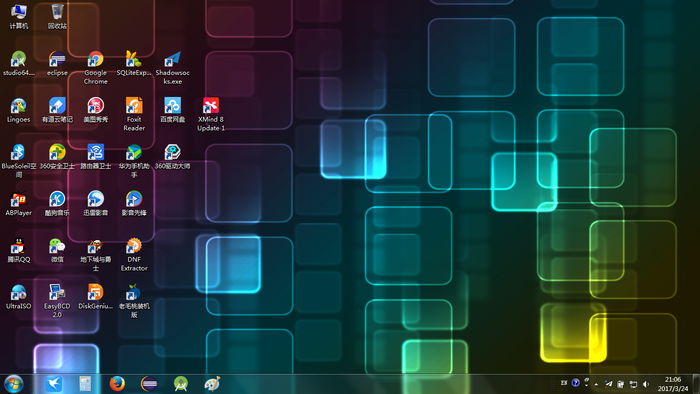
Task: Select the 路由器卫士 desktop shortcut
Action: tap(96, 157)
